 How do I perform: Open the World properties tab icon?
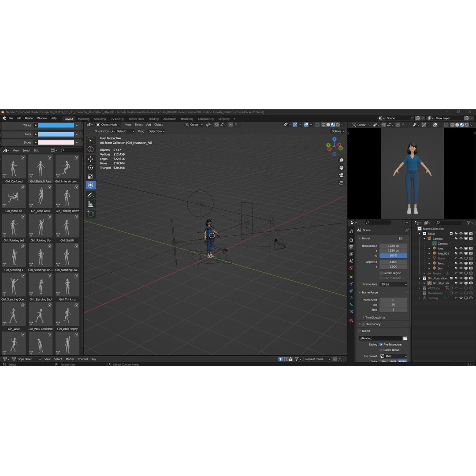[352, 268]
